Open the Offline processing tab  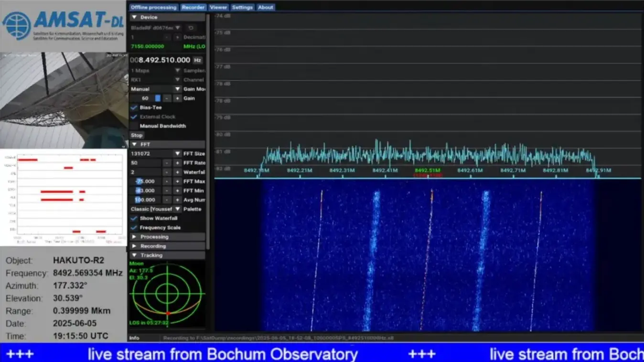tap(153, 7)
